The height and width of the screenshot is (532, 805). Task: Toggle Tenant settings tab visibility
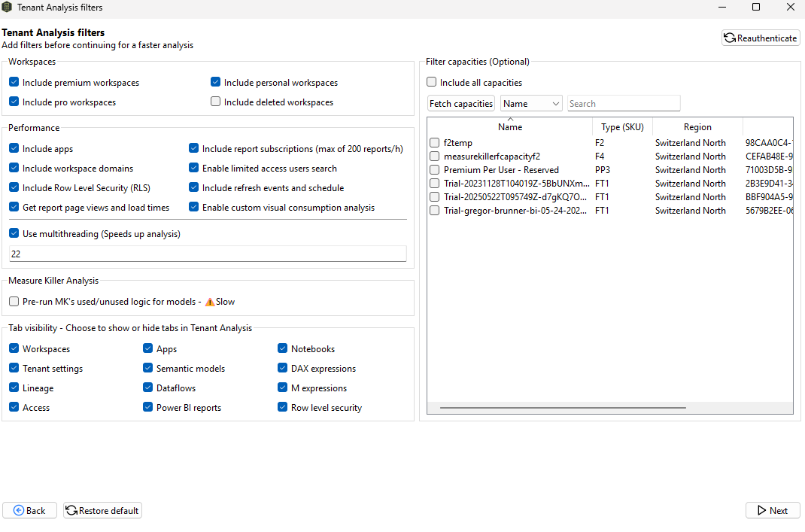click(14, 368)
